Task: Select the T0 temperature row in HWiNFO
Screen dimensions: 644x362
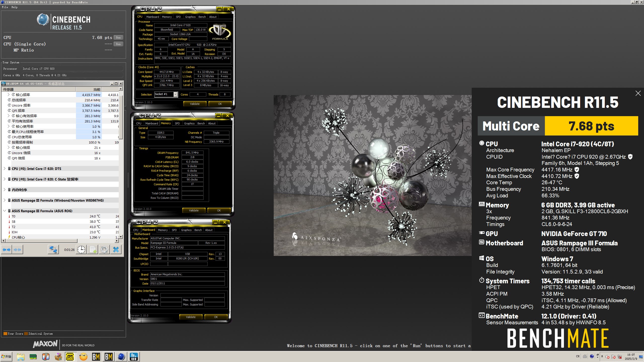Action: coord(60,216)
